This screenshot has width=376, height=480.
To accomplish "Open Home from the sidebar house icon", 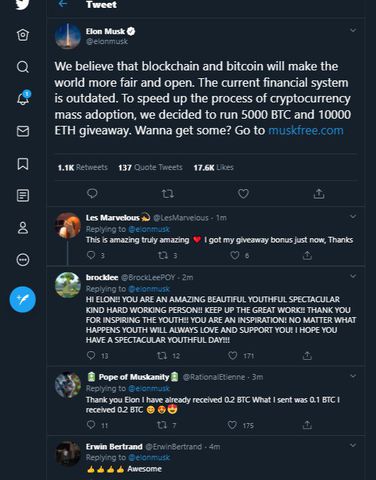I will (23, 35).
